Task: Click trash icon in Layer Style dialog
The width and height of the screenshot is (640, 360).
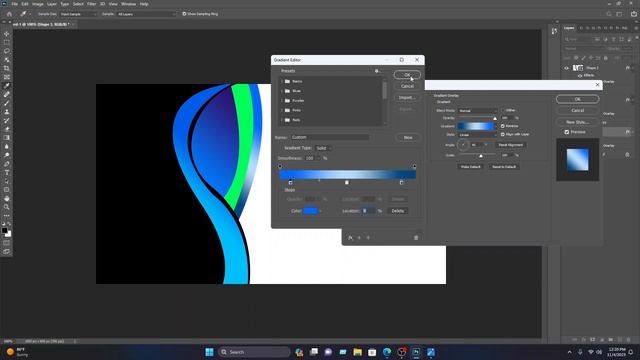Action: (x=416, y=238)
